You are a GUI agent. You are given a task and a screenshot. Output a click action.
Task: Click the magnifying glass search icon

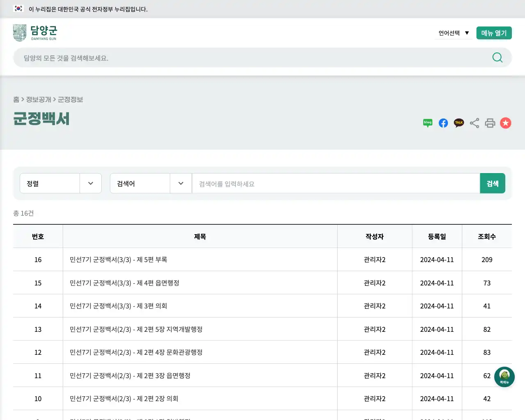[x=497, y=57]
